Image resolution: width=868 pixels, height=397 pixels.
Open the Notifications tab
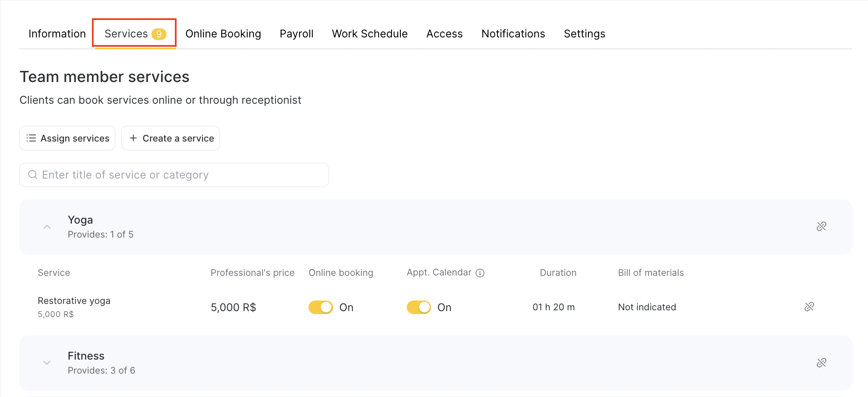pyautogui.click(x=513, y=34)
